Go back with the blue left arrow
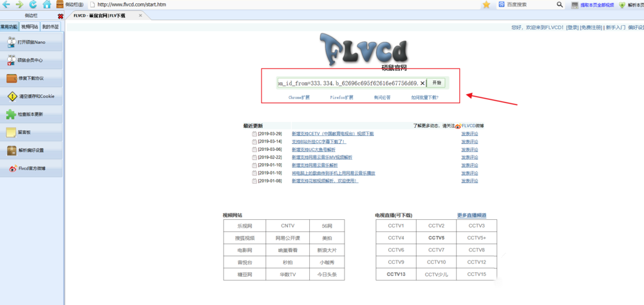 pos(6,5)
